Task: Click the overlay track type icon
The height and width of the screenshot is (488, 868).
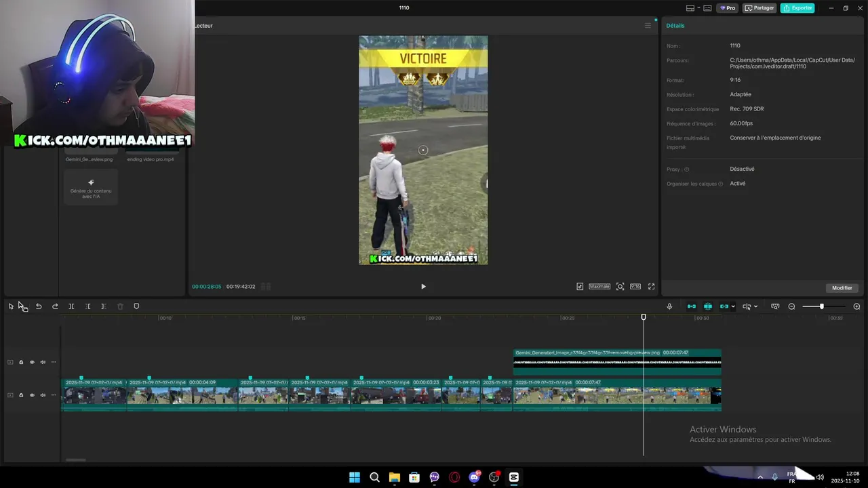Action: coord(10,362)
